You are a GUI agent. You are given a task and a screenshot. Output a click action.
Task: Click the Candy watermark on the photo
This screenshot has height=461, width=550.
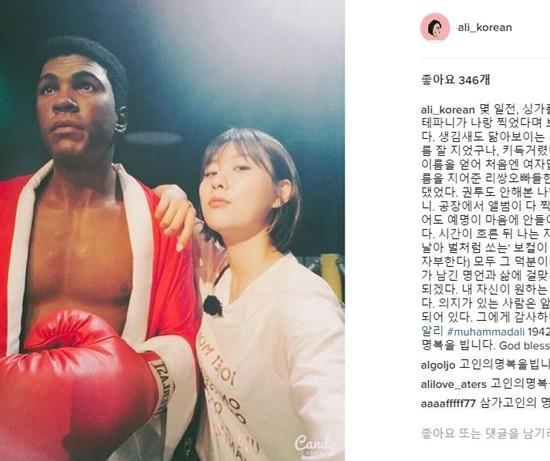316,444
